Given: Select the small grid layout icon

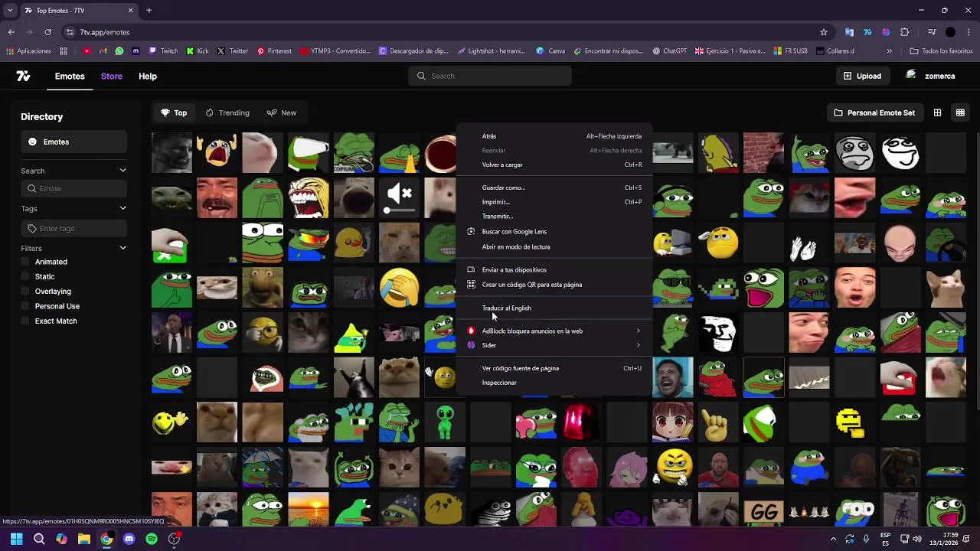Looking at the screenshot, I should pos(937,112).
